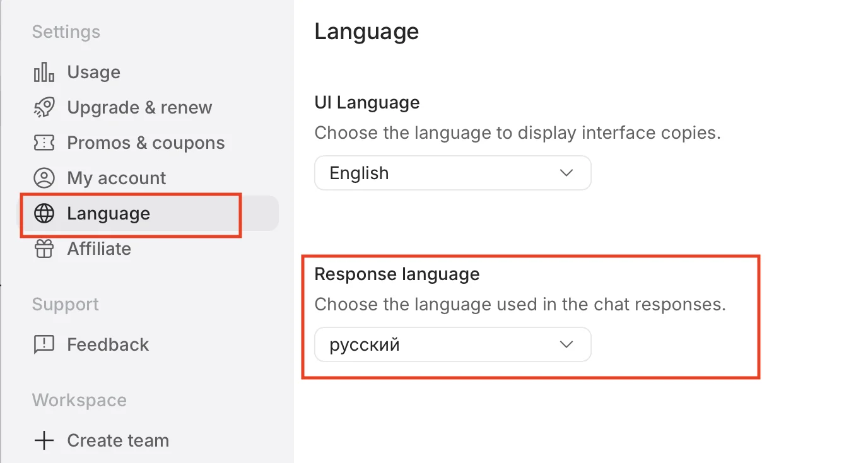
Task: Open the Affiliate section
Action: click(99, 249)
